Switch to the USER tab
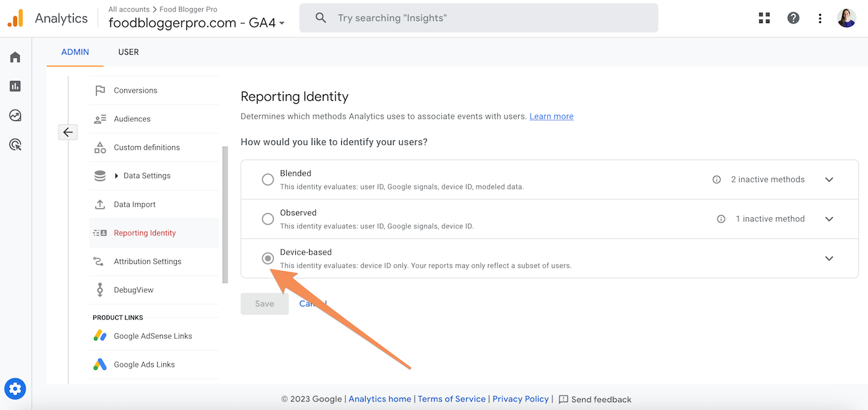The height and width of the screenshot is (410, 868). tap(128, 52)
